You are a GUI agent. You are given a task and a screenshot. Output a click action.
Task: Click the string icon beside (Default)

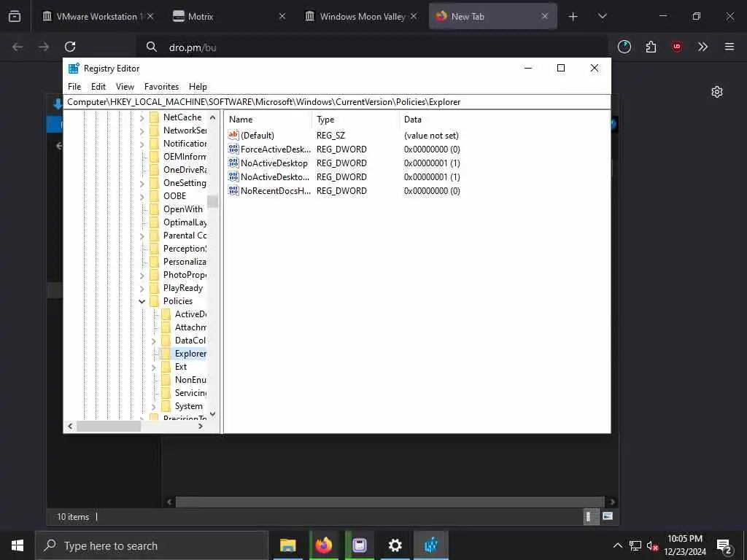pyautogui.click(x=233, y=135)
